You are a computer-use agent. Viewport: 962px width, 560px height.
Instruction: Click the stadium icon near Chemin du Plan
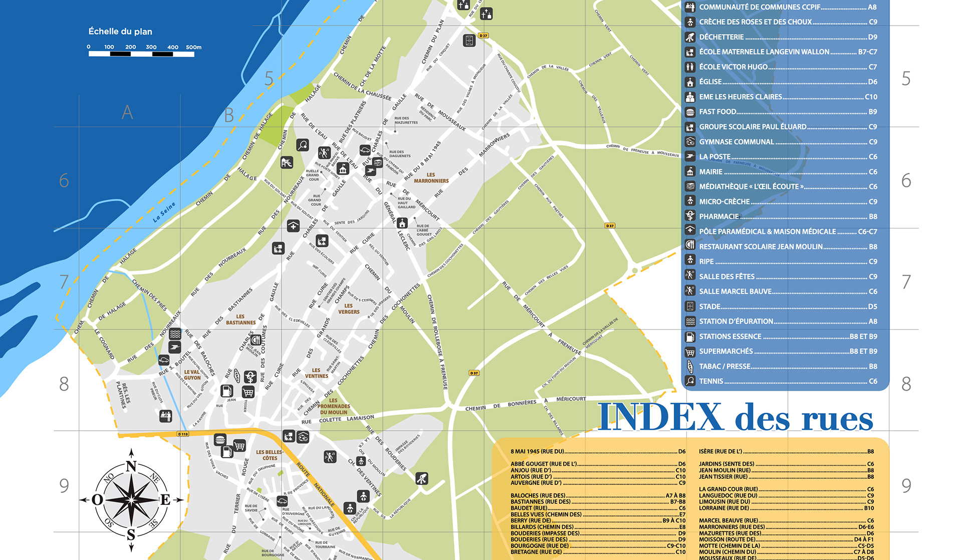click(469, 41)
